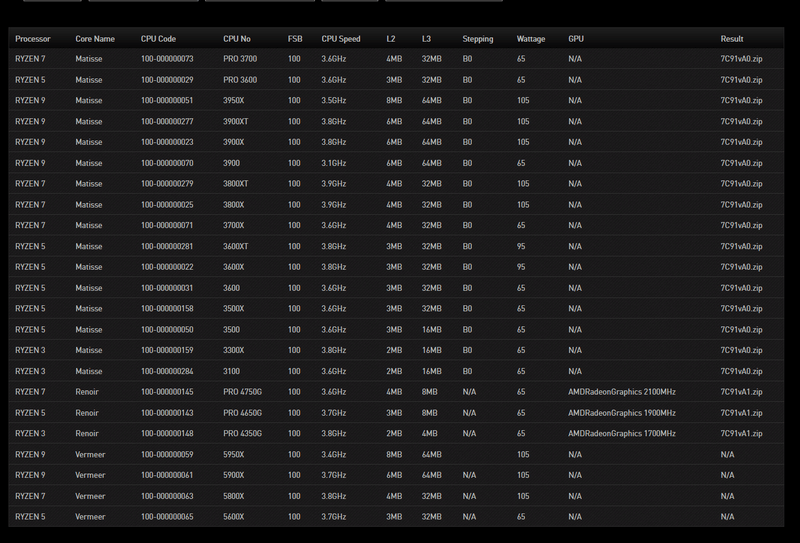Image resolution: width=800 pixels, height=543 pixels.
Task: Click the Core Name column header
Action: [x=95, y=39]
